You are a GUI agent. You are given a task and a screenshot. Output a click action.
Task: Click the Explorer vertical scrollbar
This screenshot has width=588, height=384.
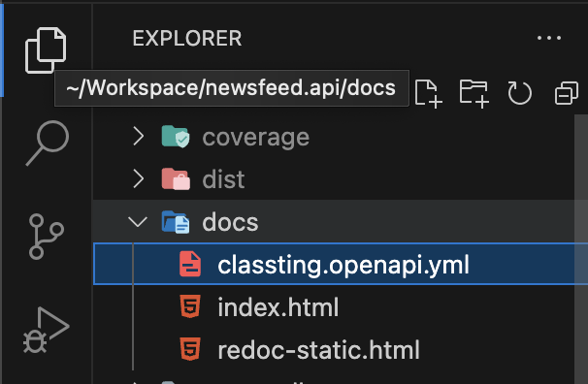point(581,249)
